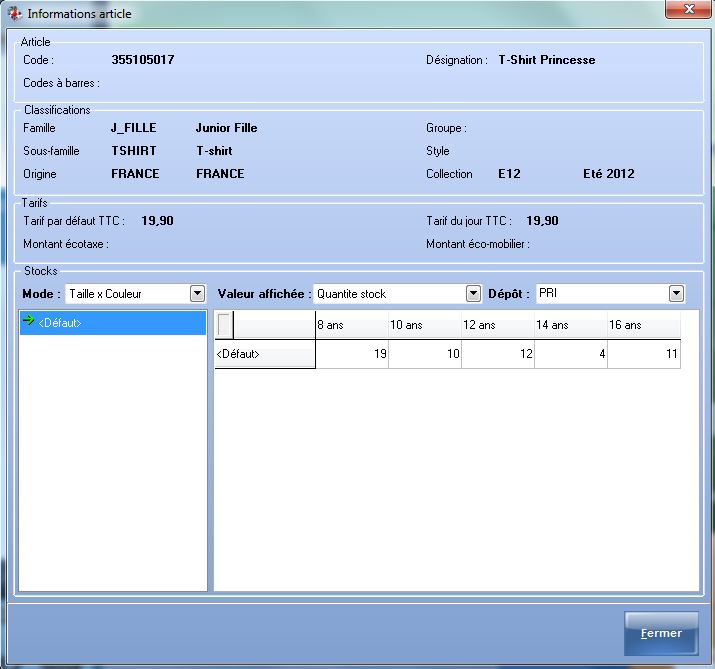Click the stock cell showing 4

[x=570, y=354]
